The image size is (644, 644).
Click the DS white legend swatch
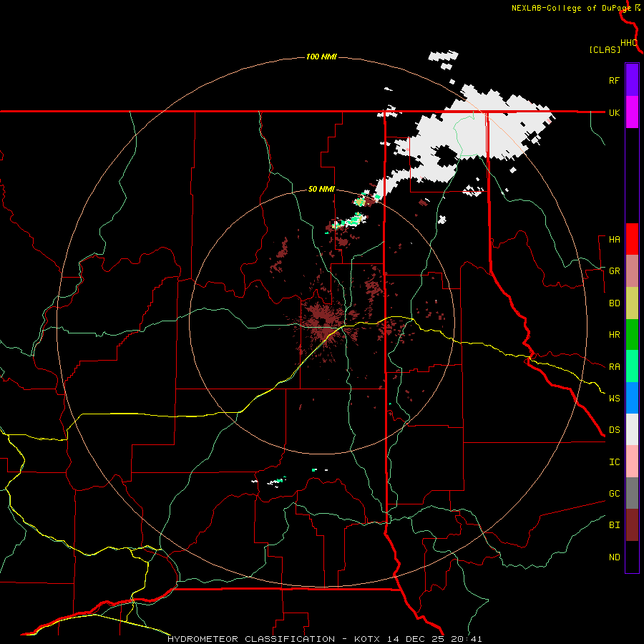point(632,429)
